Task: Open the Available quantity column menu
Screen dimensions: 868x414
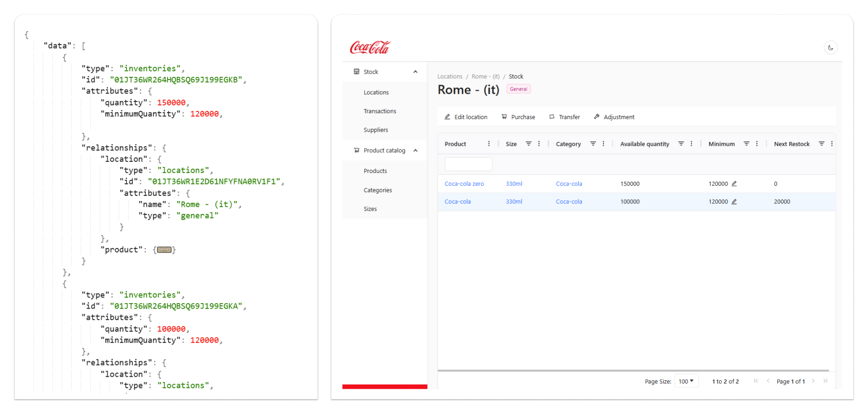Action: pyautogui.click(x=691, y=144)
